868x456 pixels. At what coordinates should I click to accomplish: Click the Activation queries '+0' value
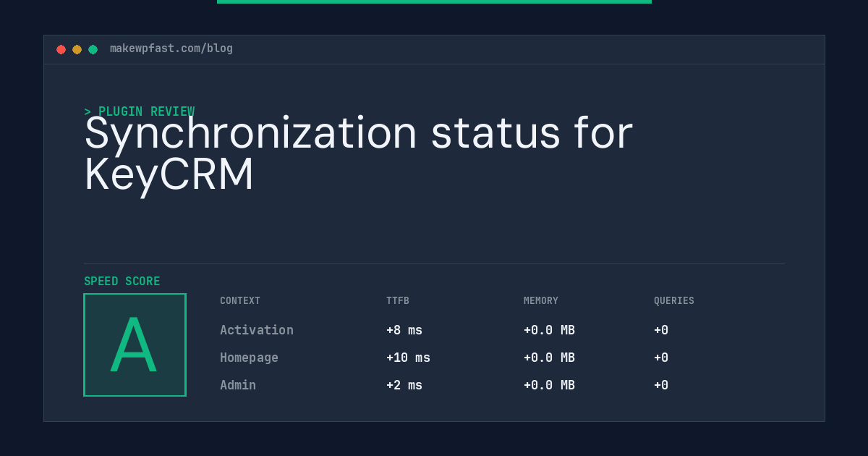tap(661, 330)
